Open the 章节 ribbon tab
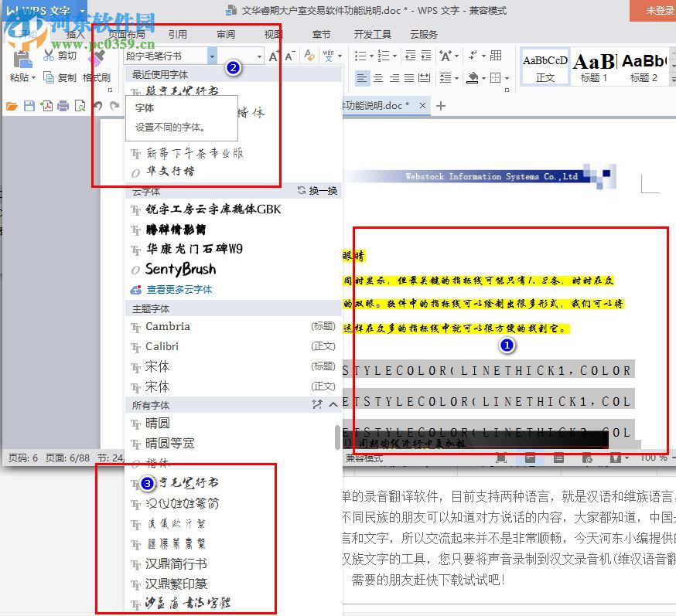Screen dimensions: 676x616 [321, 34]
